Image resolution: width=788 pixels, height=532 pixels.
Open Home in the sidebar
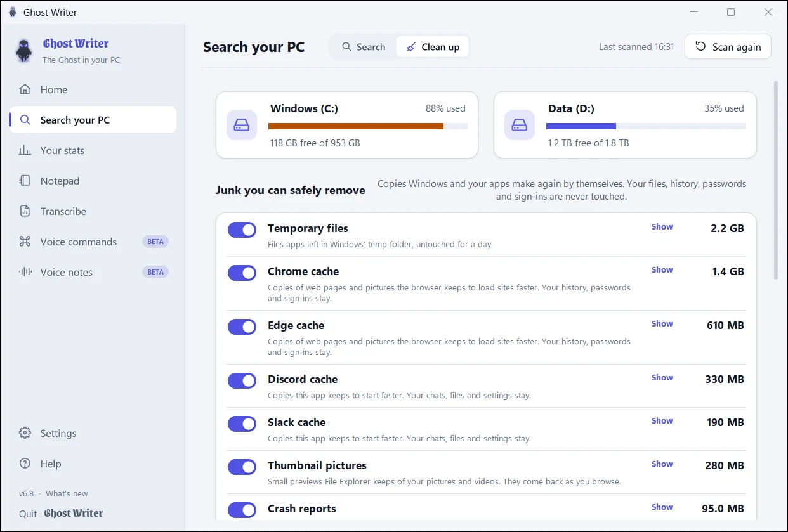93,89
